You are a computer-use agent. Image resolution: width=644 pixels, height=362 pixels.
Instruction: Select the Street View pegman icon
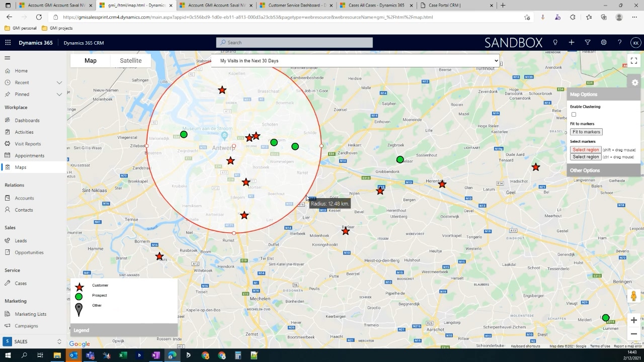pos(634,296)
